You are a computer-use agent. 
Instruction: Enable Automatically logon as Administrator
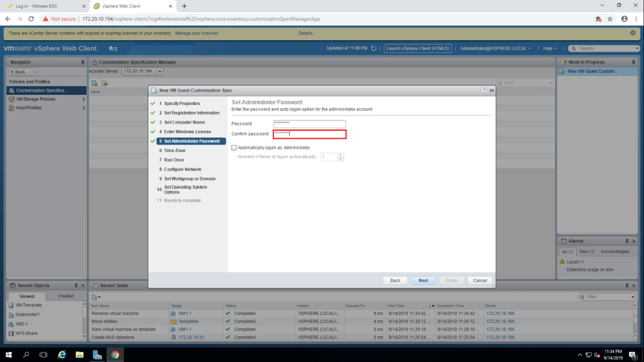(x=235, y=148)
